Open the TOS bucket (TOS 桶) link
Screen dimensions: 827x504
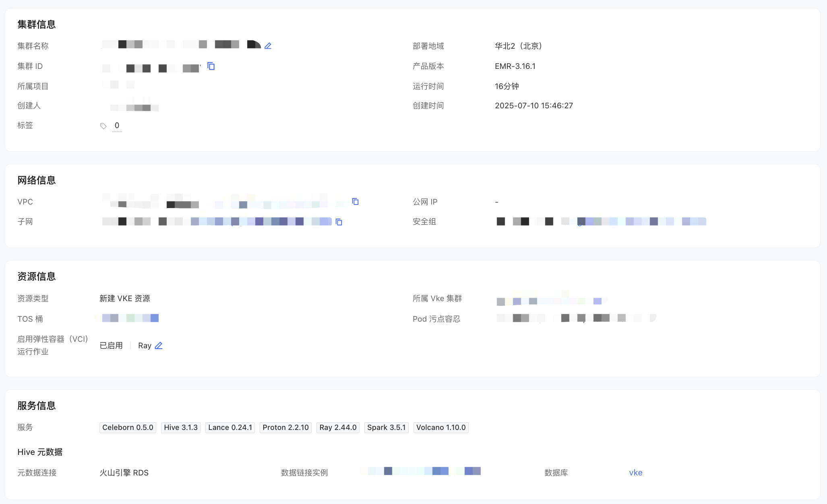(x=130, y=318)
